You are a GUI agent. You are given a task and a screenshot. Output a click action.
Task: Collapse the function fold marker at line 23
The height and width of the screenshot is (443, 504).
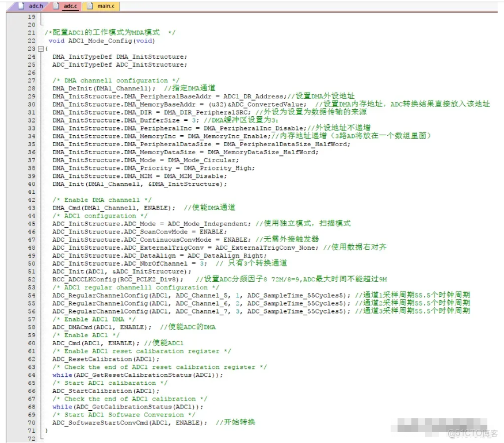coord(41,49)
